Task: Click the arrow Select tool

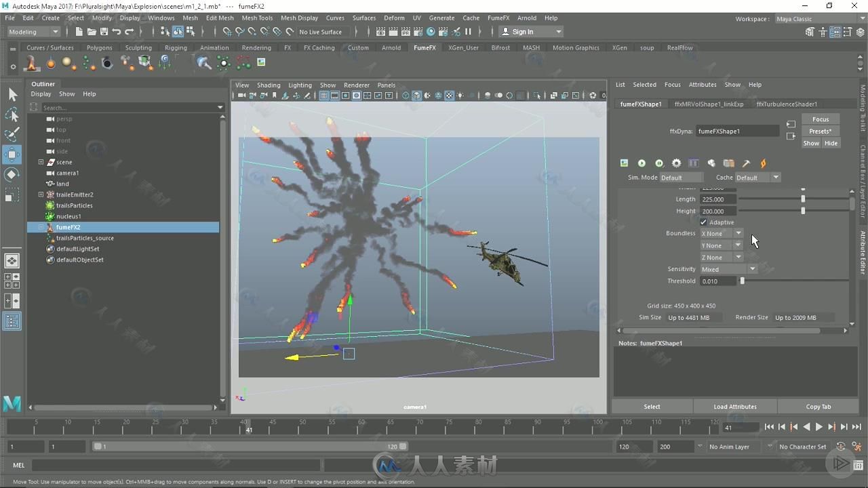Action: click(x=12, y=94)
